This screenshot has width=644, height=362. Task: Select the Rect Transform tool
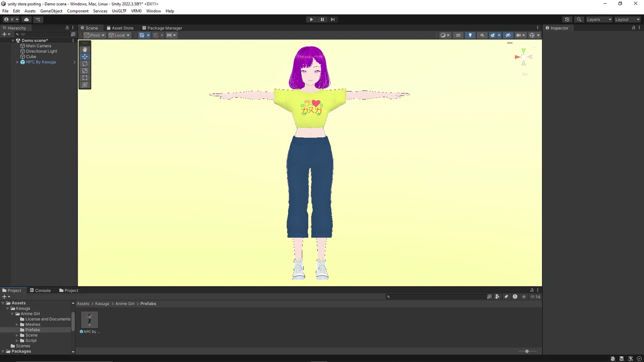85,78
